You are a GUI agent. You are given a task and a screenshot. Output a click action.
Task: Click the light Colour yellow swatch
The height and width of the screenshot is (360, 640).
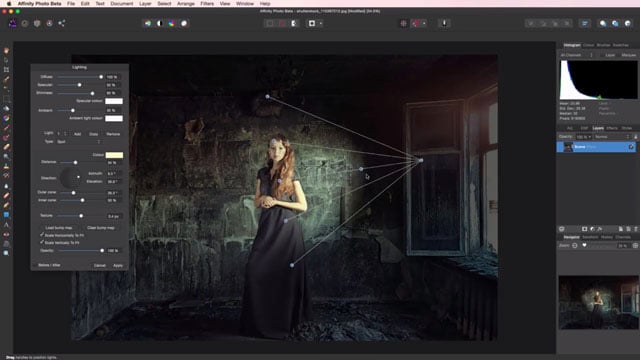[x=114, y=155]
